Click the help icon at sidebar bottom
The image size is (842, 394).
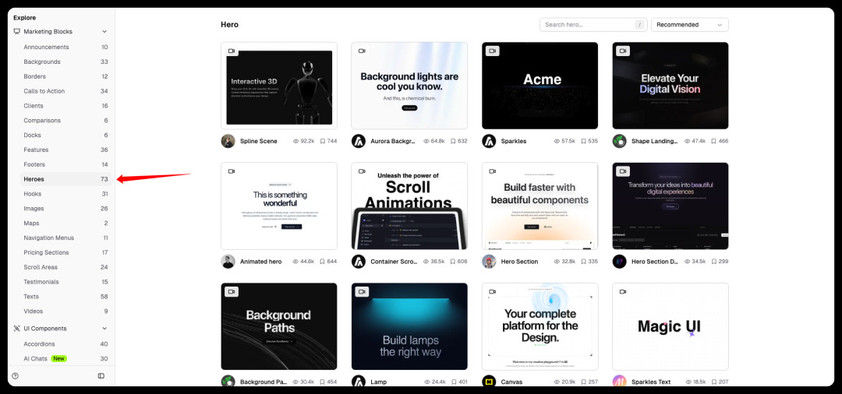click(x=15, y=376)
